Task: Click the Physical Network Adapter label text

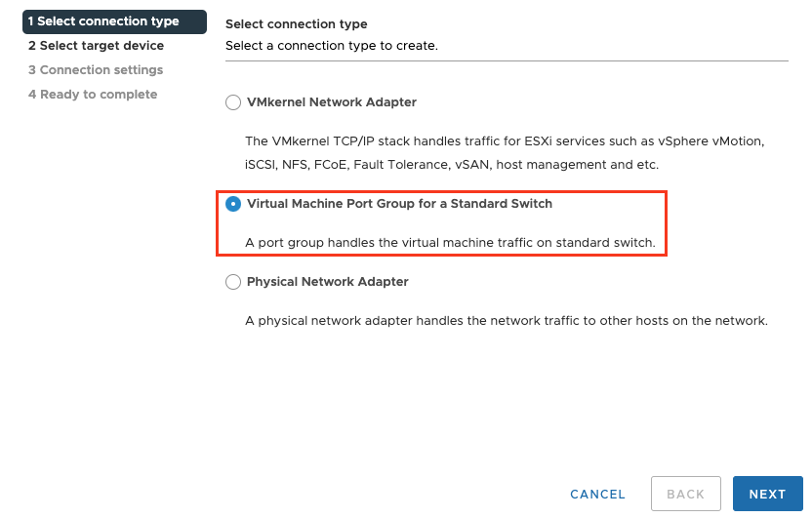Action: 328,282
